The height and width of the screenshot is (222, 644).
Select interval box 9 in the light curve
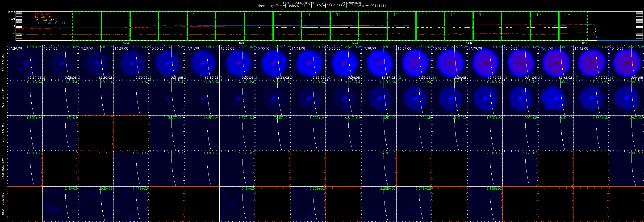point(316,26)
